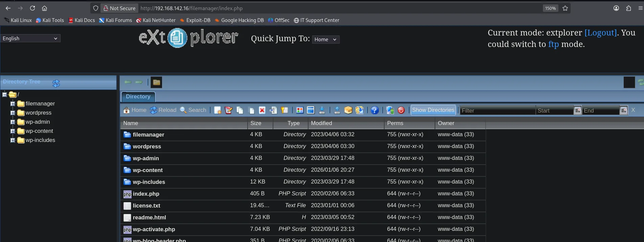Click the blue window view icon
Image resolution: width=644 pixels, height=242 pixels.
(x=311, y=110)
